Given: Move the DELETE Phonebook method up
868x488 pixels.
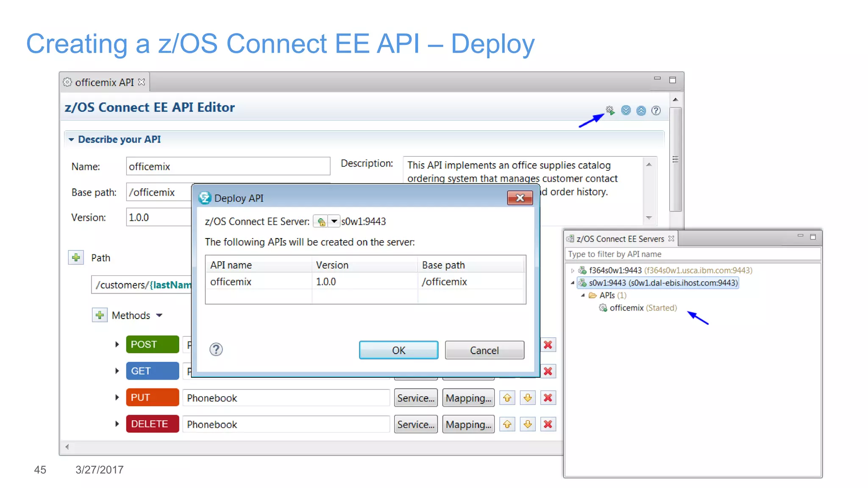Looking at the screenshot, I should (507, 424).
